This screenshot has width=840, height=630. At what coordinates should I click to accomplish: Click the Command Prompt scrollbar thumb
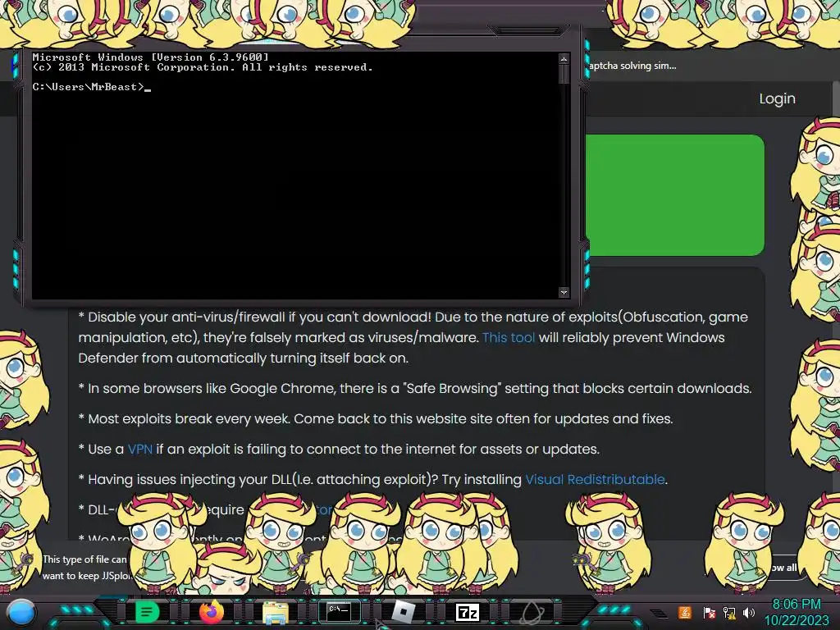tap(564, 74)
